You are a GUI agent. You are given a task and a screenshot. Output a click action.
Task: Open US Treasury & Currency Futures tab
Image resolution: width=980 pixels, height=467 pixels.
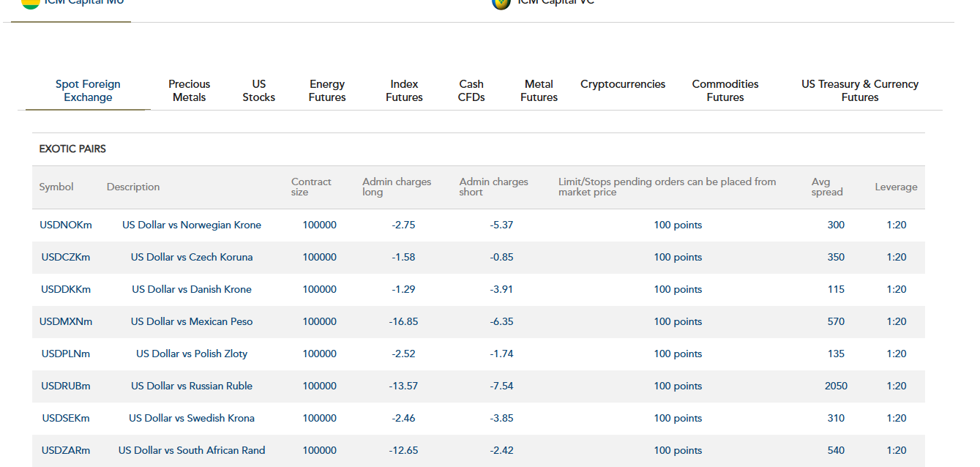pos(859,91)
